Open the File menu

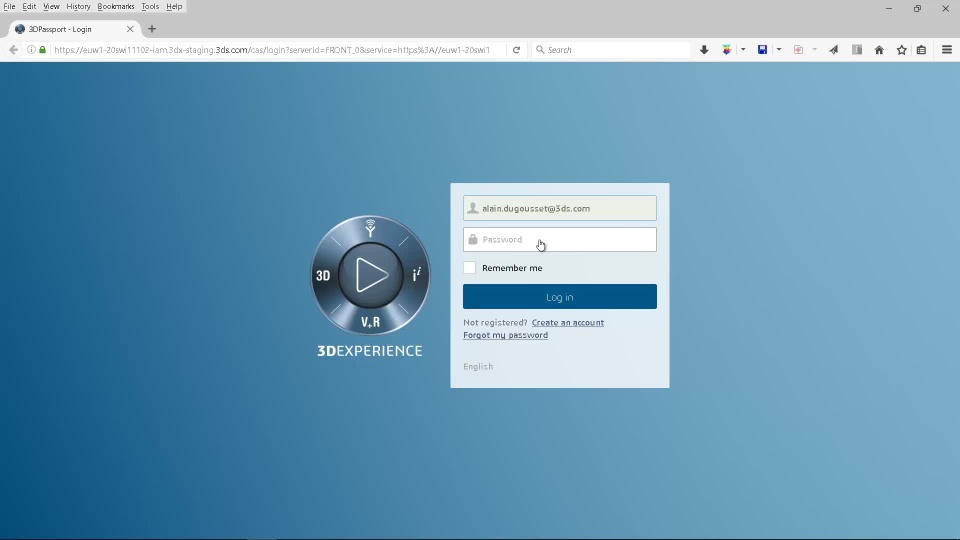9,6
